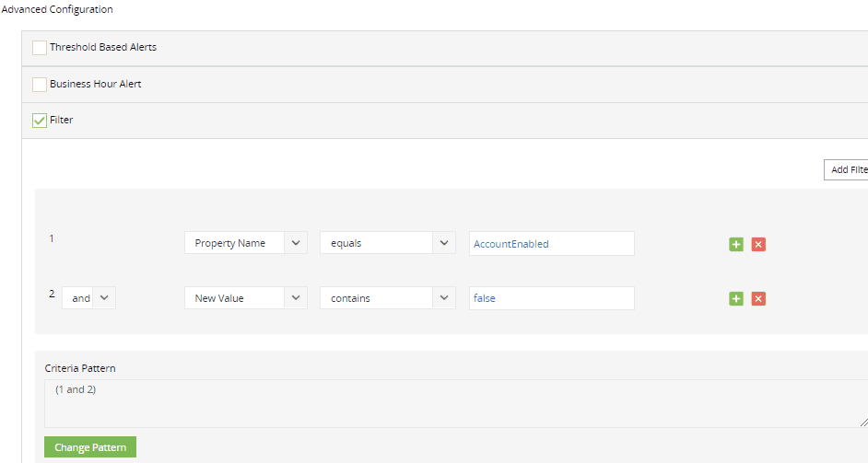Delete filter row 1 with red X

coord(758,244)
